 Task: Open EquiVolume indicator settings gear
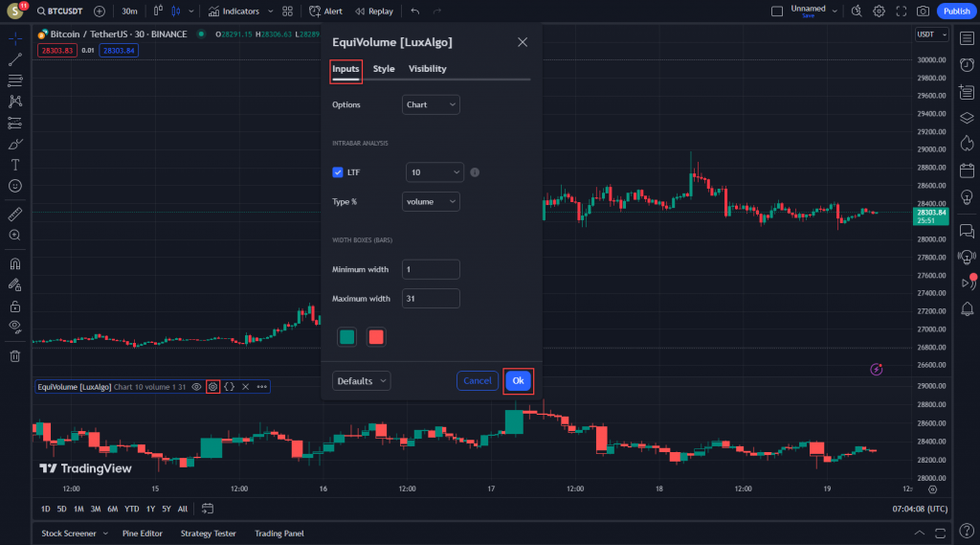point(213,387)
